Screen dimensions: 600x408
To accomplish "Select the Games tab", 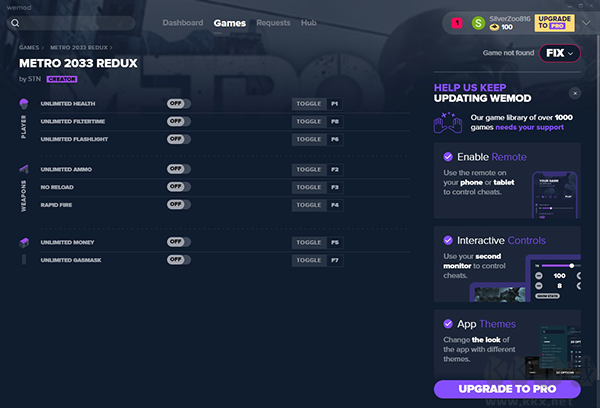I will (x=230, y=23).
